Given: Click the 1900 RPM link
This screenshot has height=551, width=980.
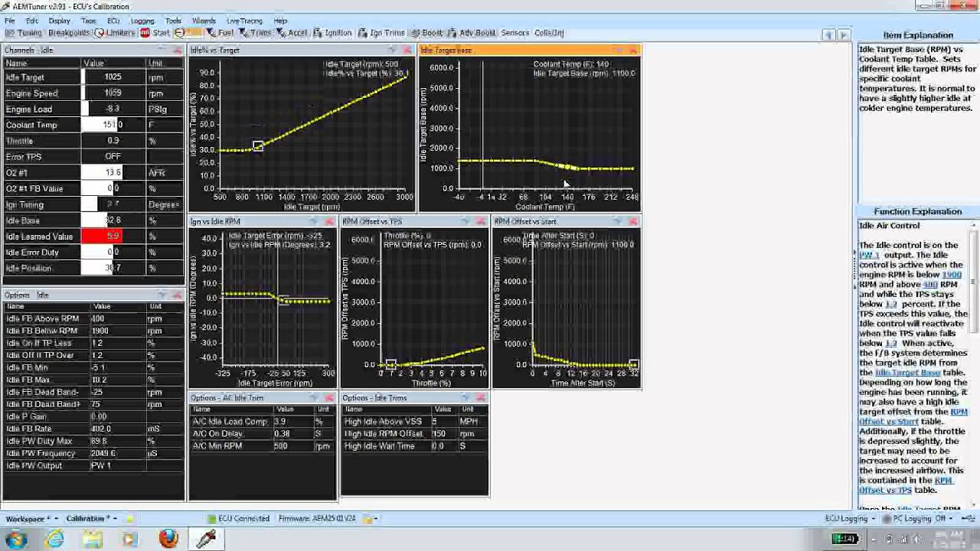Looking at the screenshot, I should (951, 275).
